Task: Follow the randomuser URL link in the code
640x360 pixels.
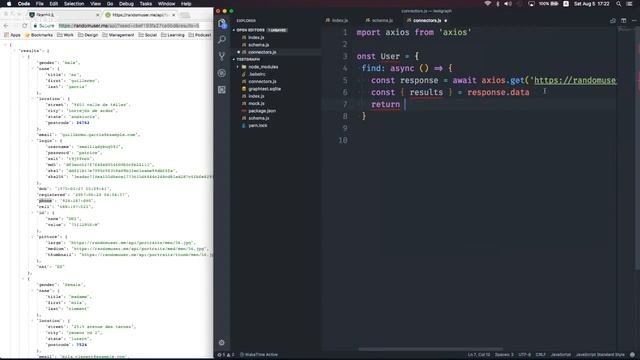Action: pyautogui.click(x=575, y=80)
